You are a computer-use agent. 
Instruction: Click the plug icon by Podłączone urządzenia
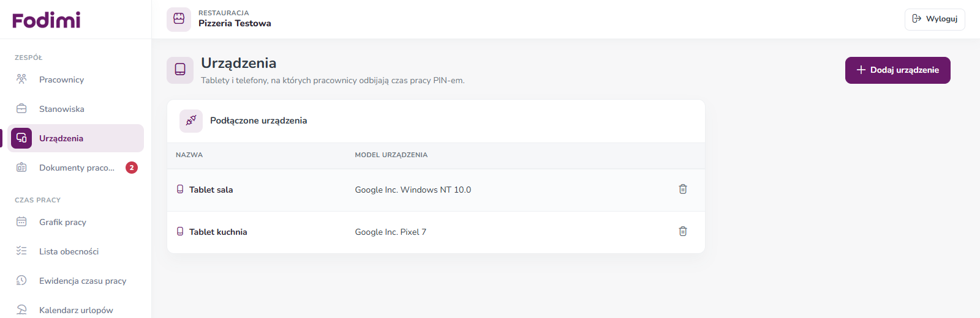(191, 120)
